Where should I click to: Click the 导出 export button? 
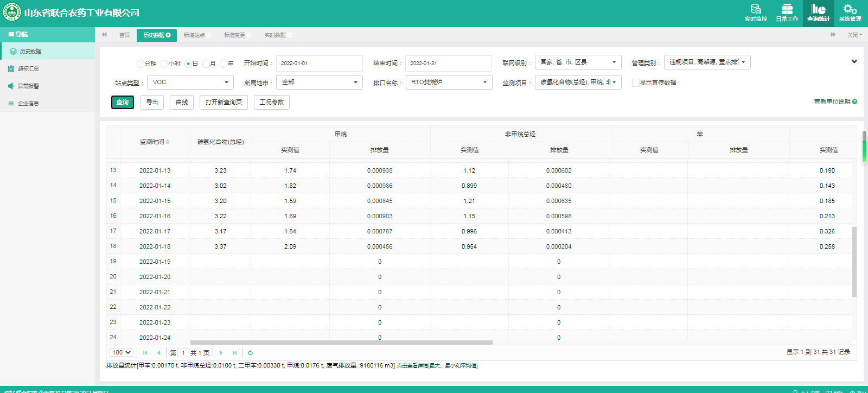tap(152, 102)
